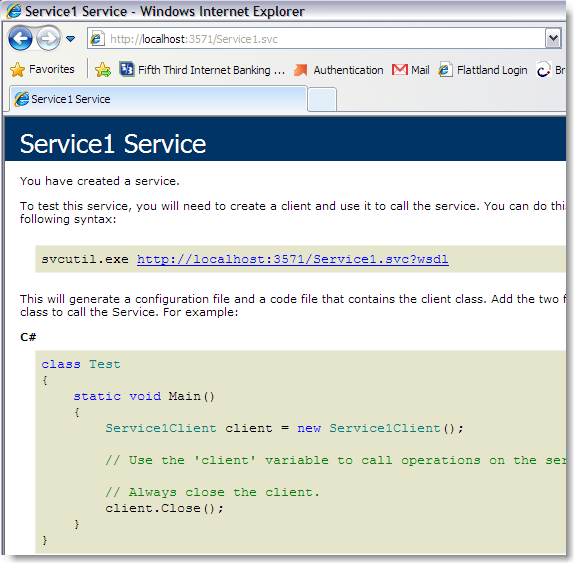Open the Authentication favorites link
This screenshot has width=574, height=563.
(x=339, y=70)
